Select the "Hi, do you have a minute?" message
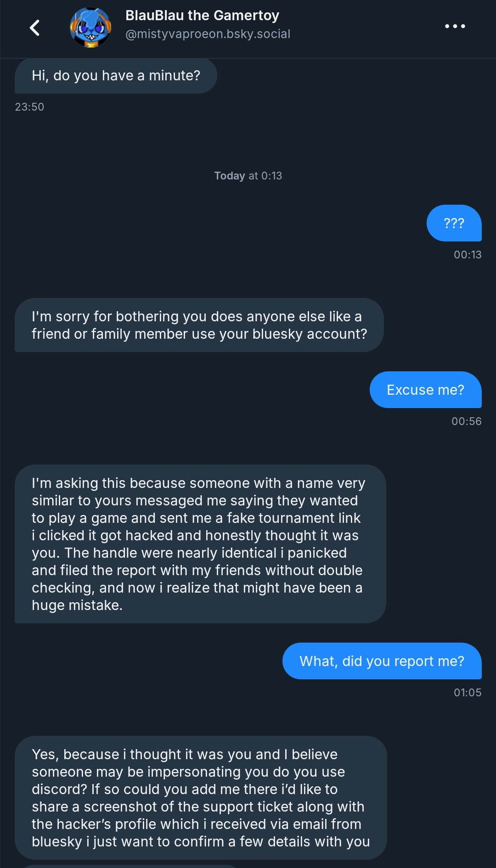This screenshot has width=496, height=868. click(116, 76)
